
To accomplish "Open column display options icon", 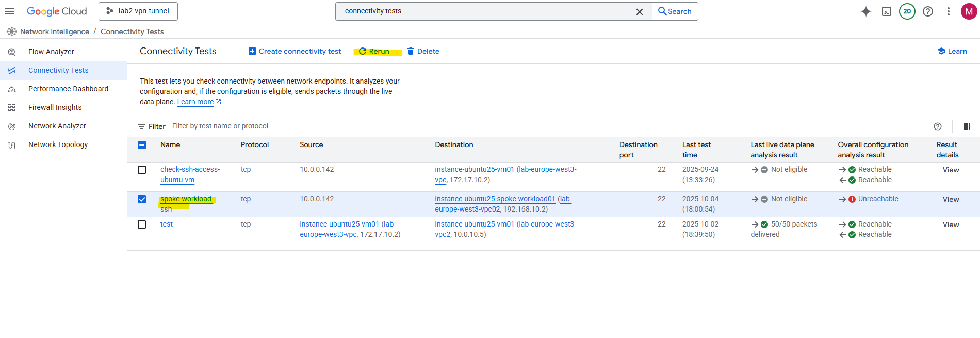I will click(967, 126).
